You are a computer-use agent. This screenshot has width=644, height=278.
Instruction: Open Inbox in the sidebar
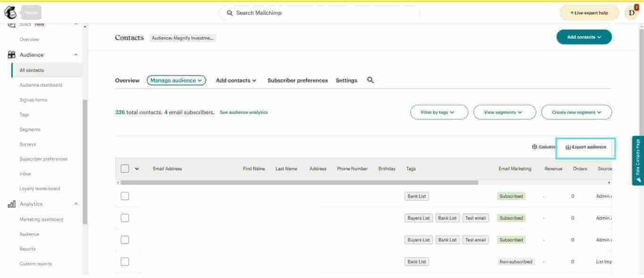point(25,174)
